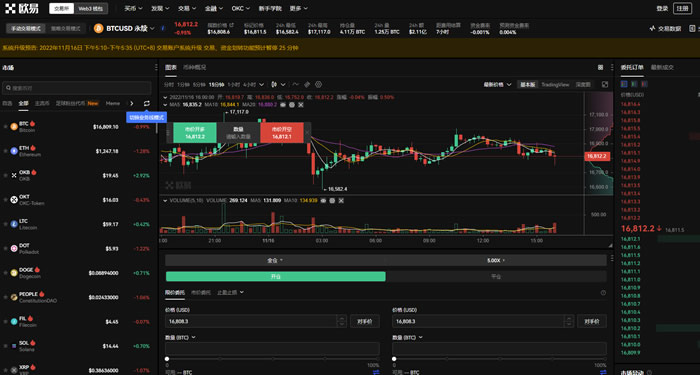Image resolution: width=700 pixels, height=375 pixels.
Task: Select the Meme market category tab
Action: click(112, 103)
